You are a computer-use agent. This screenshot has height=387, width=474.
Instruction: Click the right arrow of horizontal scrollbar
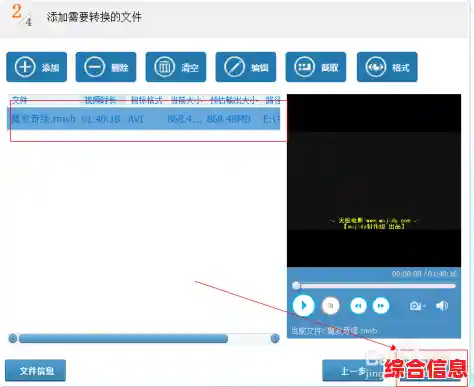(x=275, y=339)
